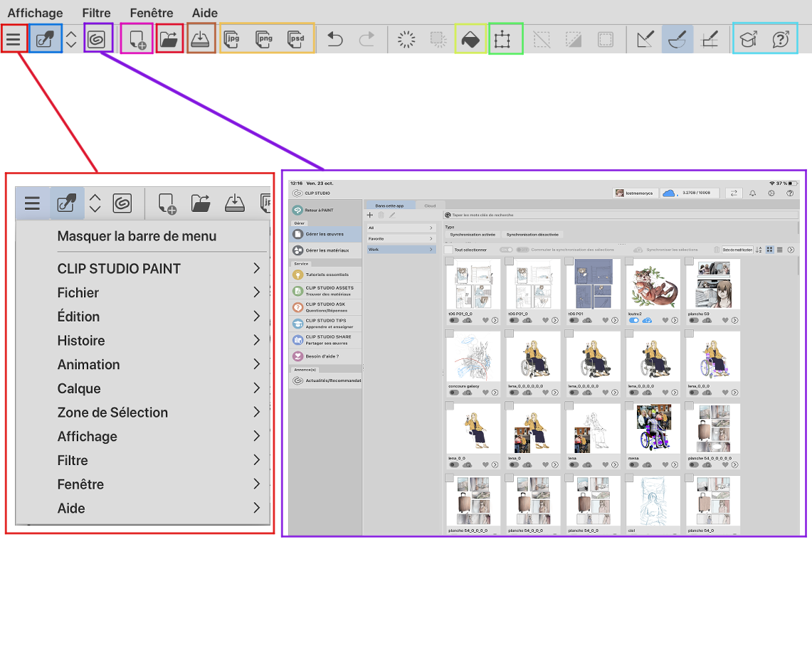Export as psd from the top toolbar
The image size is (812, 660).
296,39
